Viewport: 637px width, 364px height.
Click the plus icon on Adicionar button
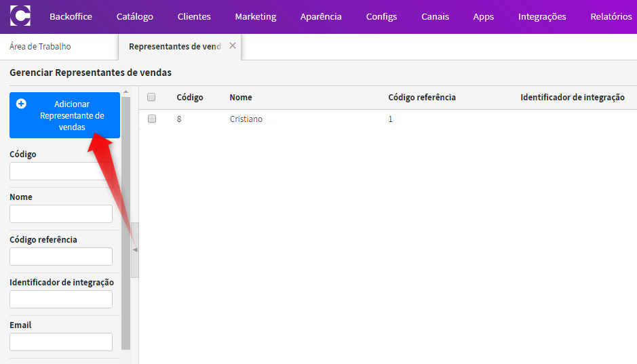click(21, 104)
